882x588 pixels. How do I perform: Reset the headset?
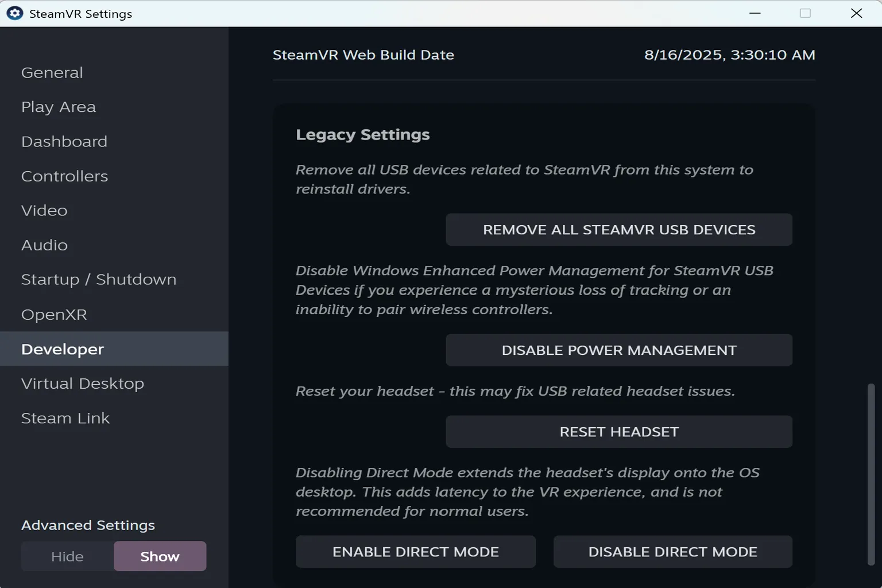[x=619, y=432]
